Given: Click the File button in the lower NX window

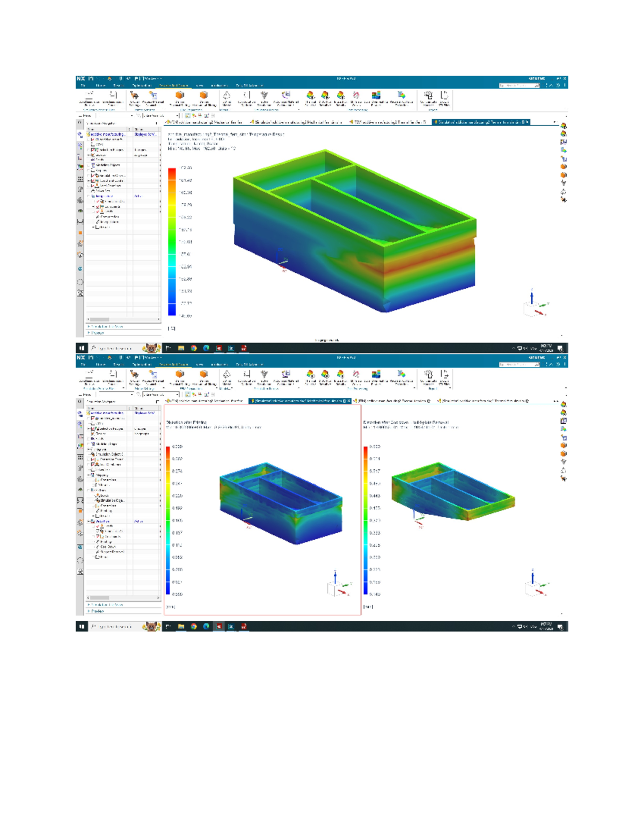Looking at the screenshot, I should [83, 364].
